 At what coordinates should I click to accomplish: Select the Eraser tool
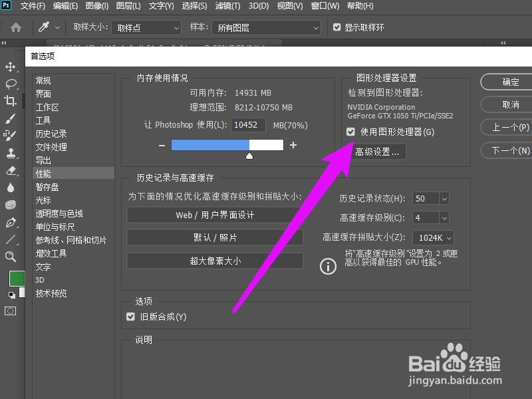[11, 170]
